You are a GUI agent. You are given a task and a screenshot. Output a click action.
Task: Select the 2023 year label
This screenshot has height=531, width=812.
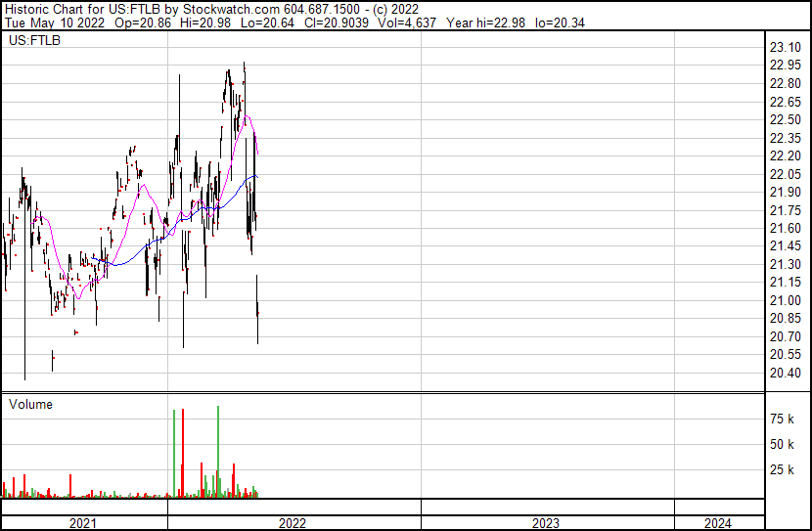click(546, 523)
